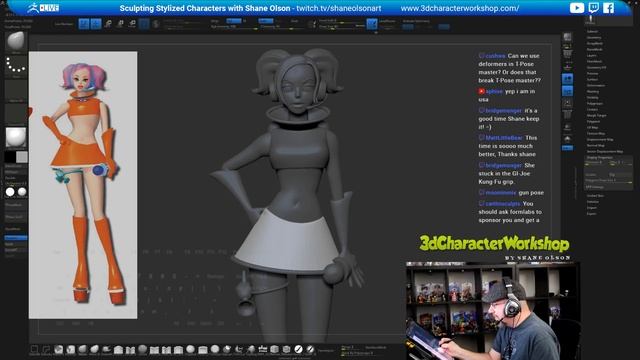Follow the twitch.tv/shaneolsonart link
Image resolution: width=640 pixels, height=360 pixels.
pos(338,8)
